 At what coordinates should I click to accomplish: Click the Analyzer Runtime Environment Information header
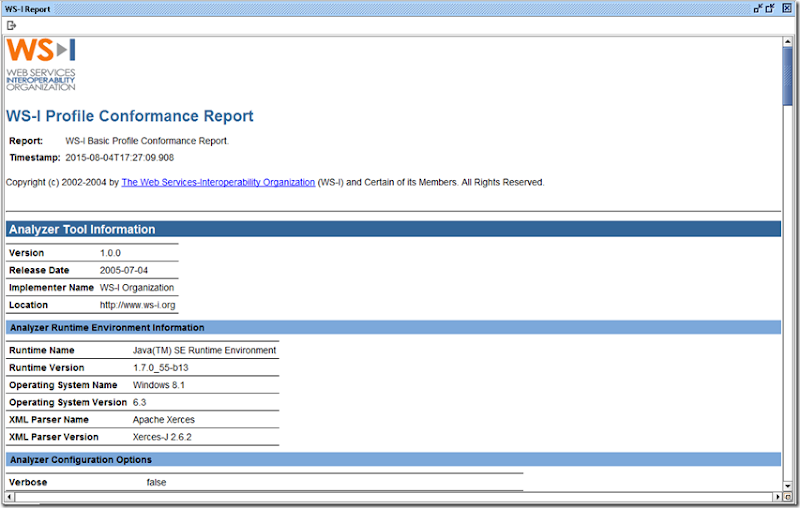click(393, 327)
